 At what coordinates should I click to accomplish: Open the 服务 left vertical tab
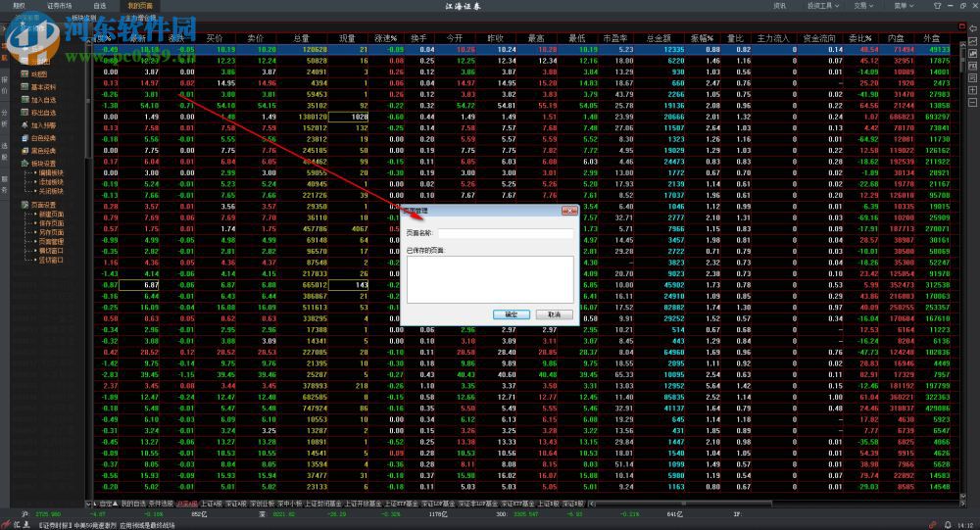coord(4,185)
